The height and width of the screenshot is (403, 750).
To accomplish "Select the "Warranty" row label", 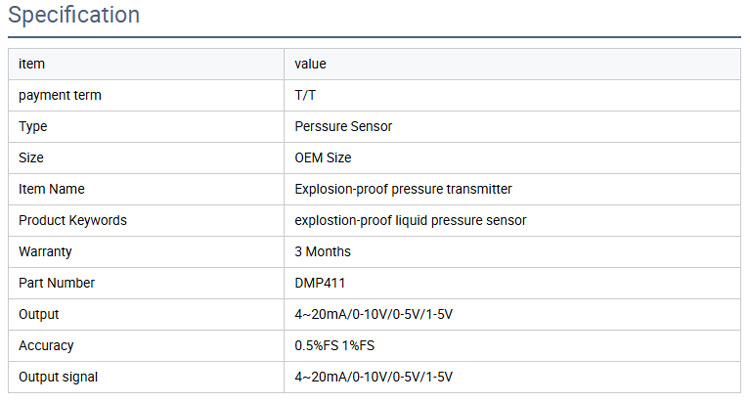I will tap(46, 251).
